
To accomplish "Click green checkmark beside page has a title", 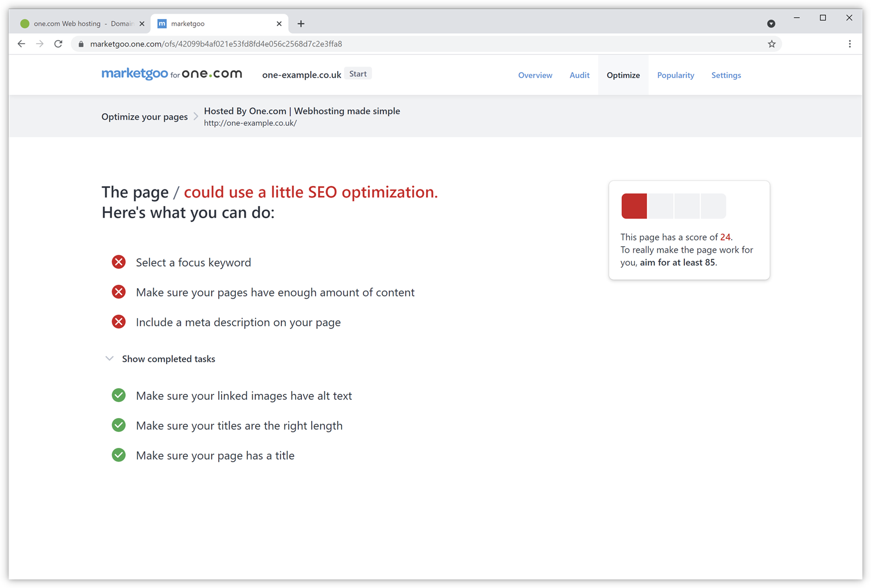I will 119,455.
